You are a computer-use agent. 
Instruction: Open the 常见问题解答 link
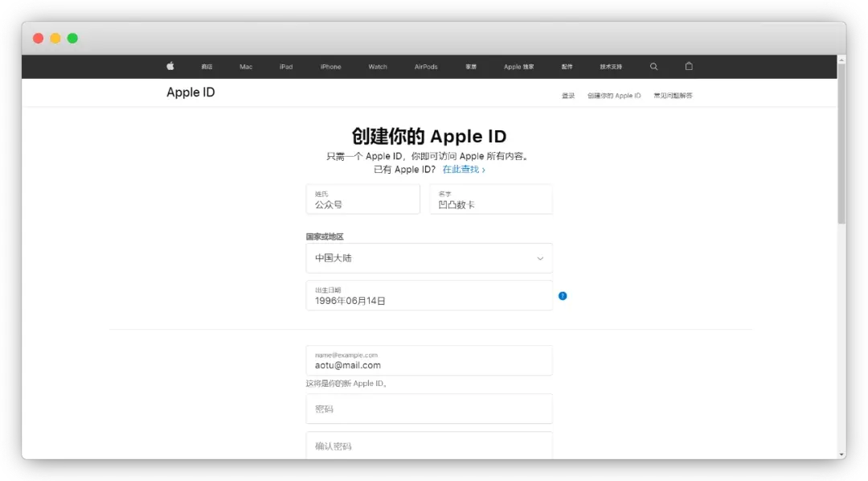click(674, 95)
